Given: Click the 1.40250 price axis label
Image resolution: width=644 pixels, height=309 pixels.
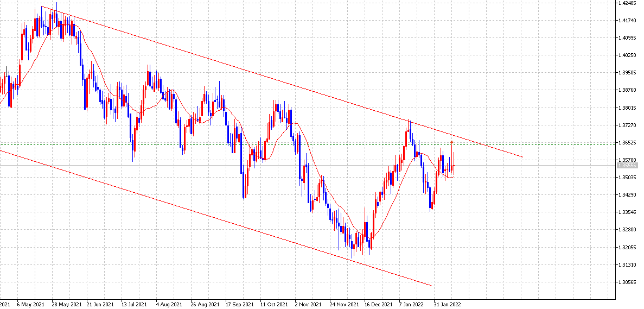Looking at the screenshot, I should tap(628, 55).
